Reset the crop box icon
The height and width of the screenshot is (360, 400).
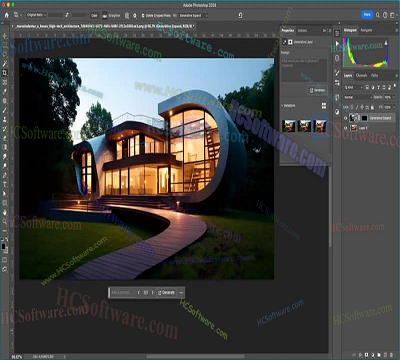pos(240,15)
